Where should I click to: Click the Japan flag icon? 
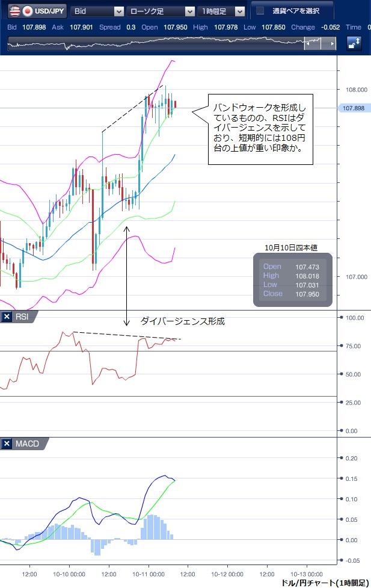pyautogui.click(x=27, y=11)
